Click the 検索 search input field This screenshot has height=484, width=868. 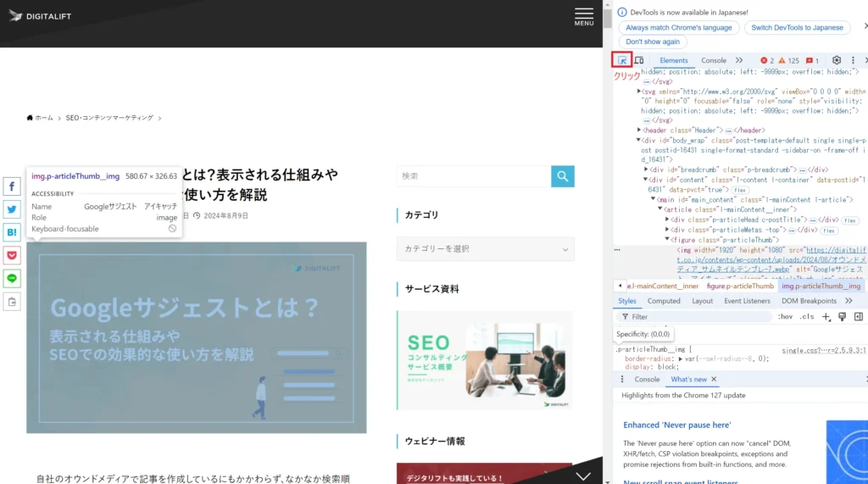point(474,176)
